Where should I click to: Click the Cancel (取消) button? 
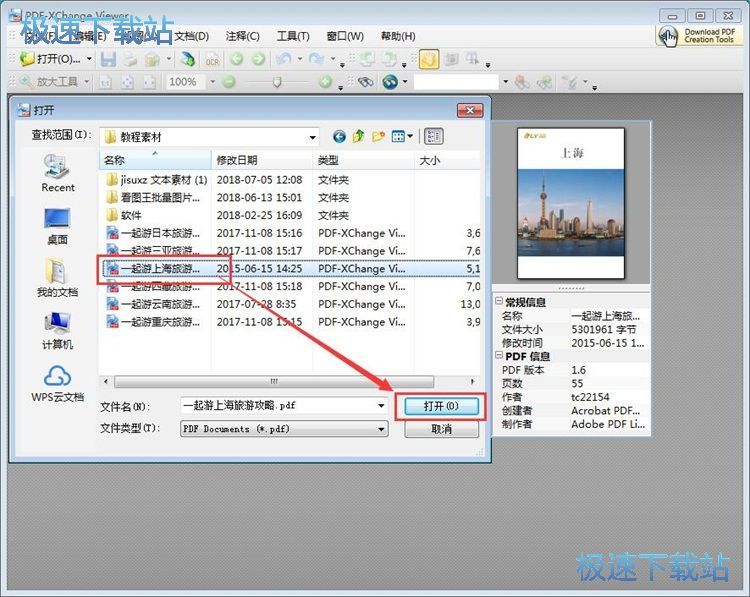441,429
